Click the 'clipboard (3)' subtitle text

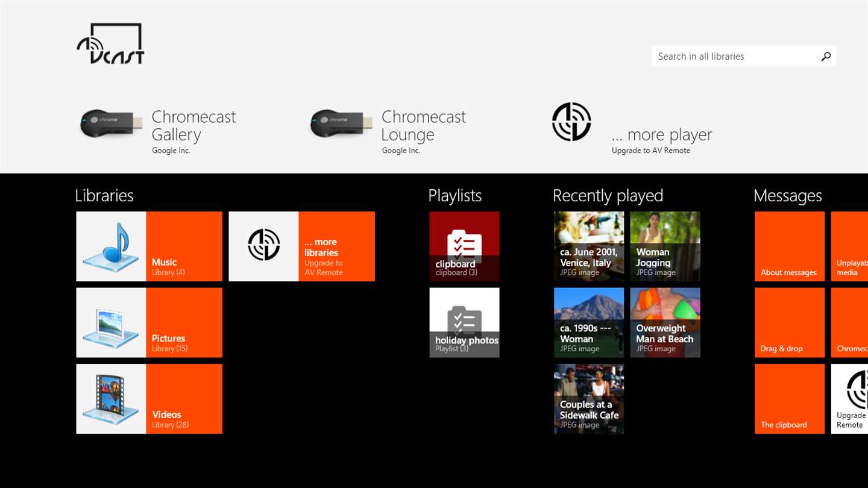pyautogui.click(x=456, y=272)
